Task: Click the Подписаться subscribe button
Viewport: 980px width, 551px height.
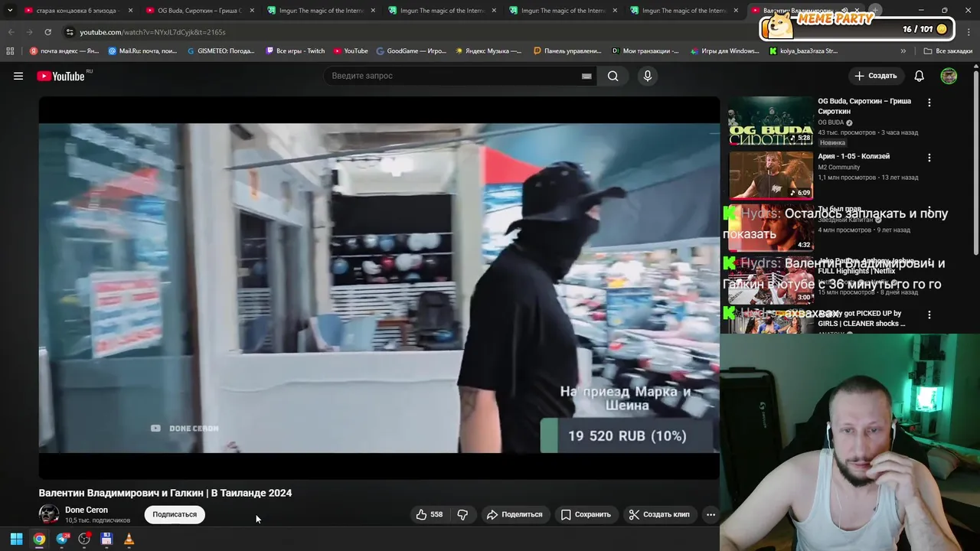Action: pyautogui.click(x=175, y=514)
